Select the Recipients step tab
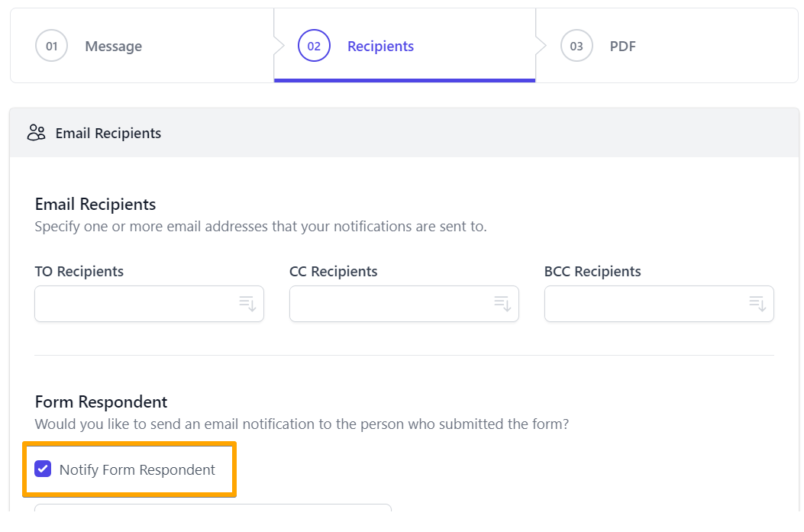Viewport: 804px width, 532px height. [x=380, y=47]
